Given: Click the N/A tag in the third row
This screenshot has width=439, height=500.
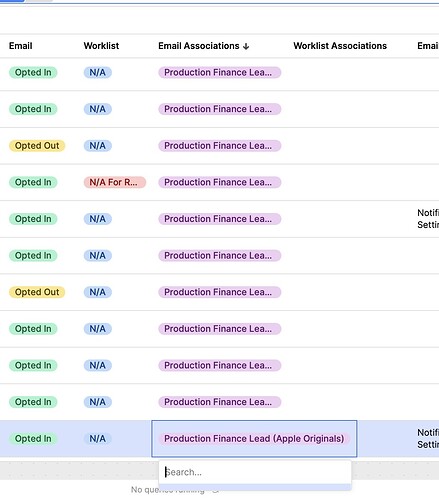Looking at the screenshot, I should tap(97, 146).
